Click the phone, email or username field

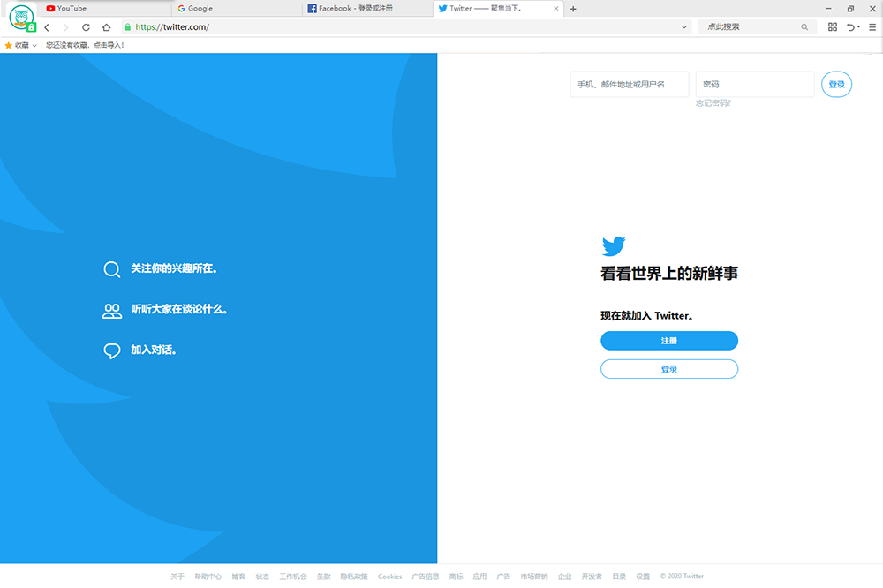[629, 85]
